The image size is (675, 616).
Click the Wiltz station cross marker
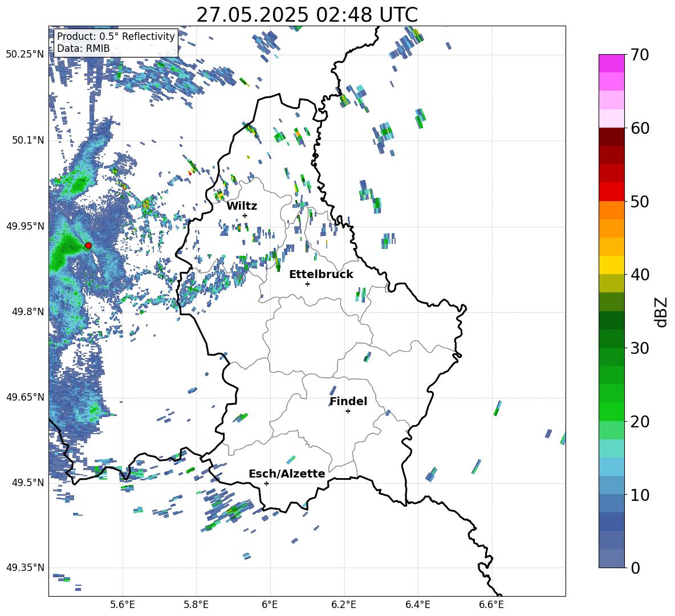245,215
